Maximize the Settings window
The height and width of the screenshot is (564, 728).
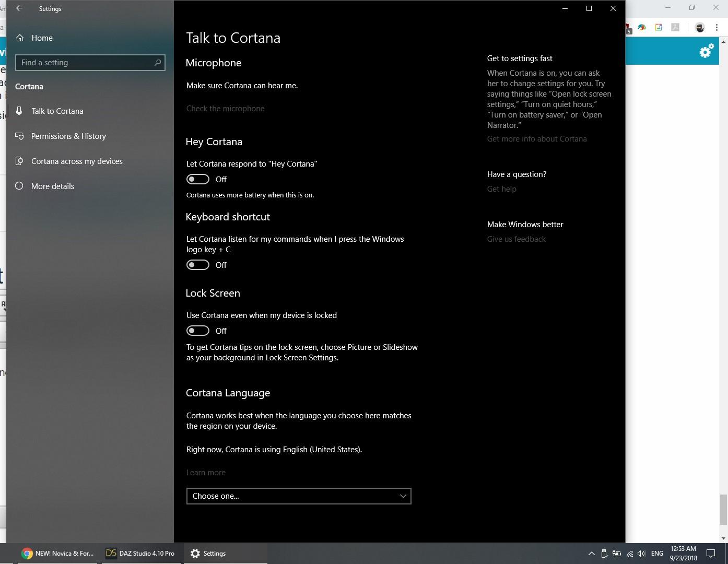pyautogui.click(x=589, y=8)
